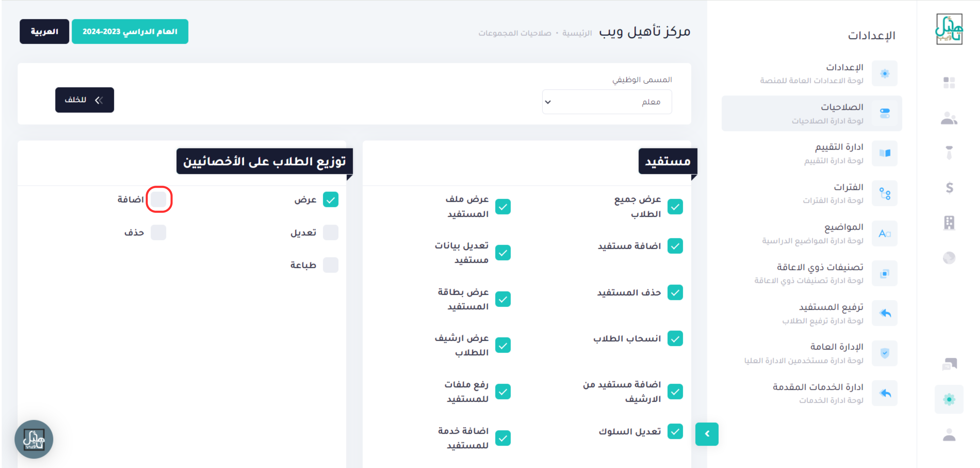
Task: Uncheck اضافة مستفيد من الارشيف permission
Action: (675, 392)
